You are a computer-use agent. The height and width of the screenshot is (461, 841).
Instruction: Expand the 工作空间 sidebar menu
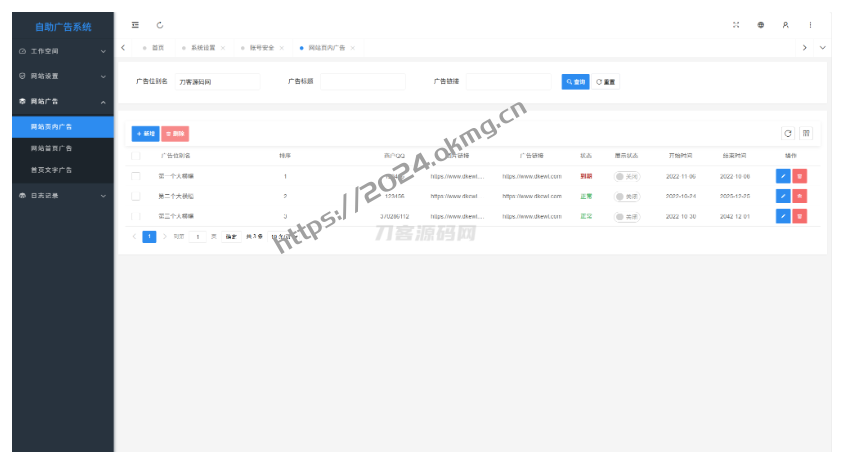[x=62, y=51]
